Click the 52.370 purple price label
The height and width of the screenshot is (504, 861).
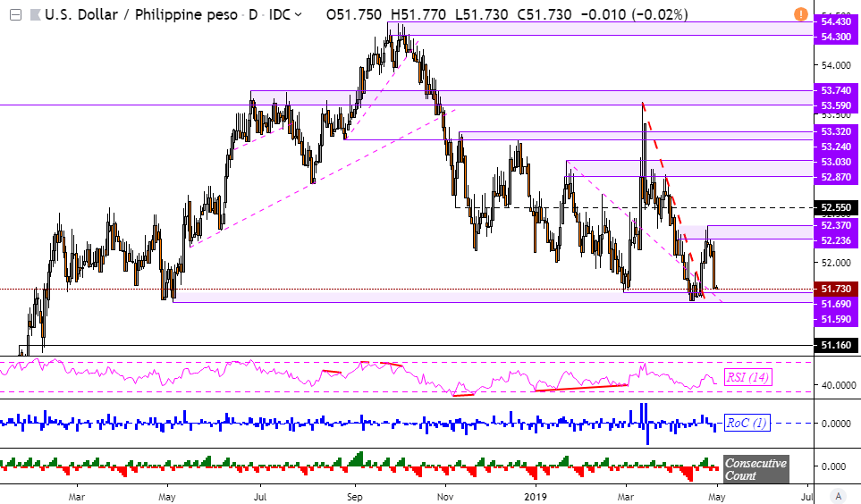click(x=836, y=225)
